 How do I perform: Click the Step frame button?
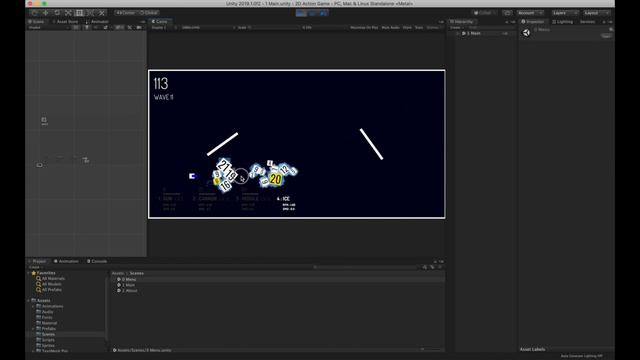pos(323,13)
